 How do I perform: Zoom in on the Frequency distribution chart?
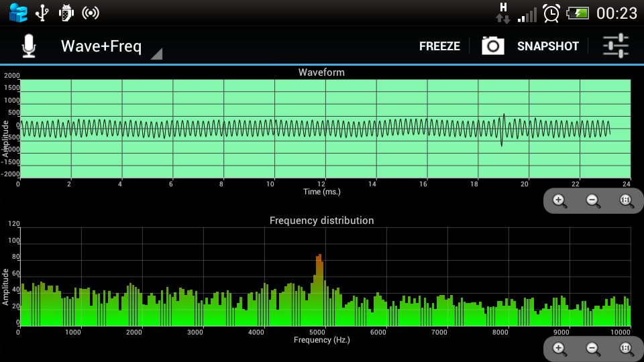(x=559, y=349)
